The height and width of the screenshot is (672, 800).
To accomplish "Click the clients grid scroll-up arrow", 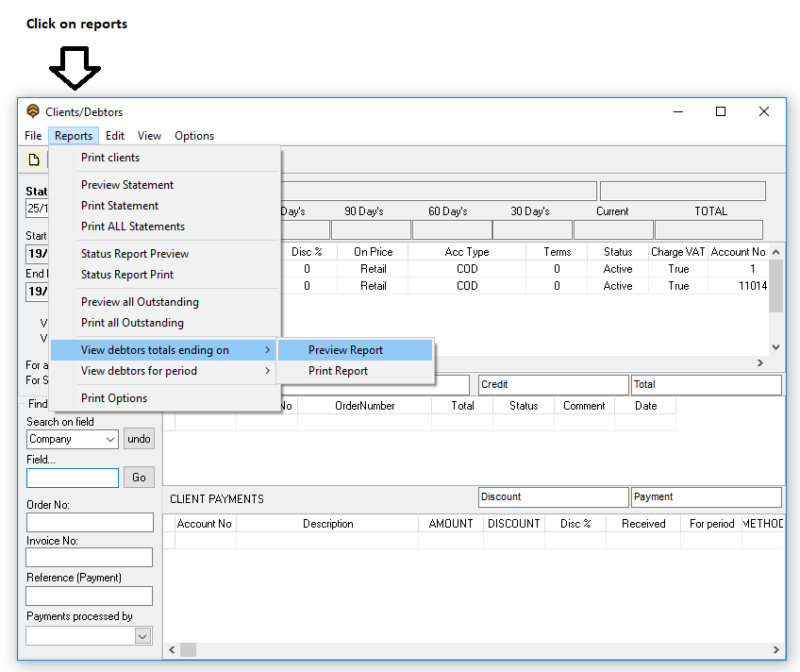I will click(775, 252).
